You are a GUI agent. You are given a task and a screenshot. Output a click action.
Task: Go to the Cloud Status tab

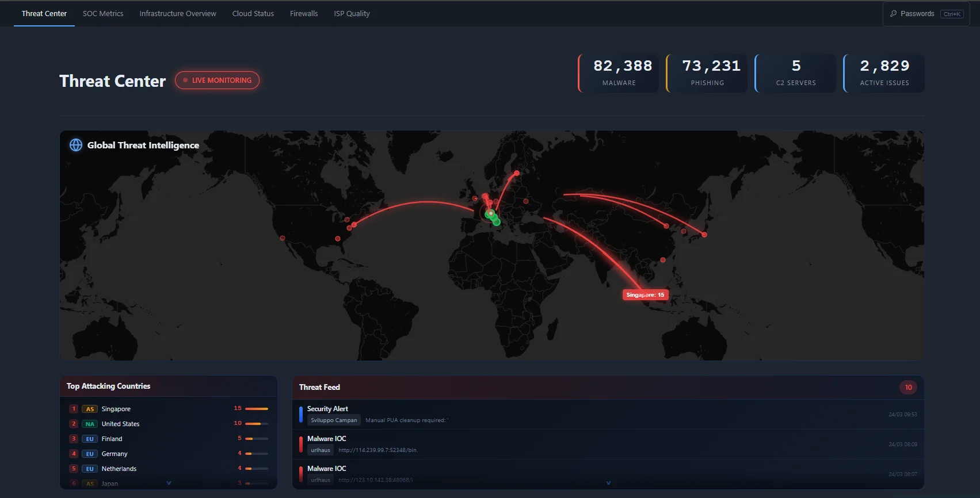point(253,13)
